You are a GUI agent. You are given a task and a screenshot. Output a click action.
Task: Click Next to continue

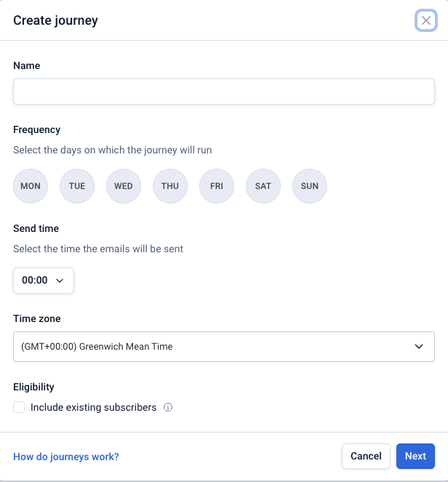click(x=415, y=457)
